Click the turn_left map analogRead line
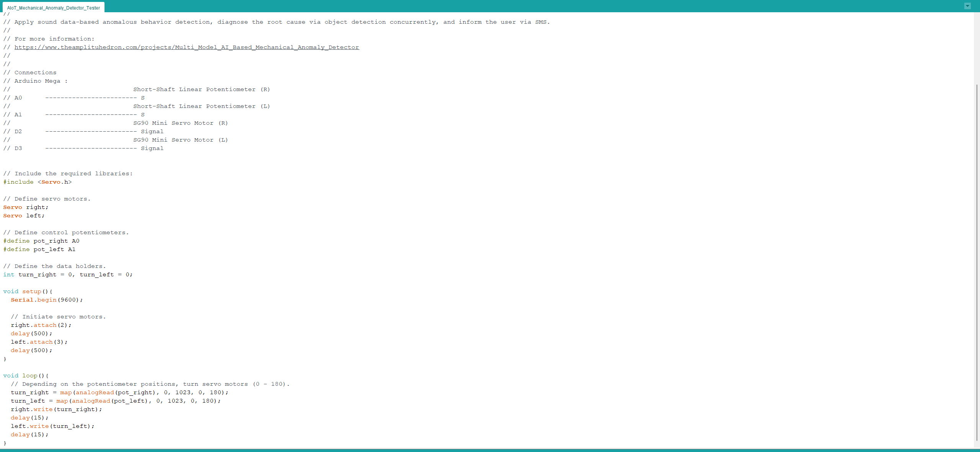980x452 pixels. click(x=115, y=401)
